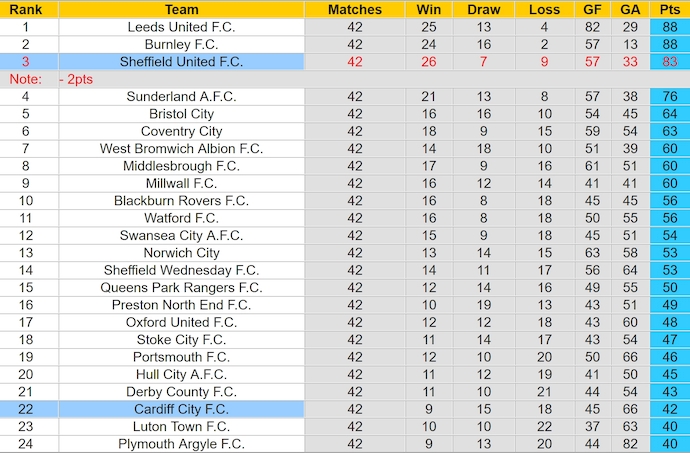Select West Bromwich Albion F.C.
The image size is (690, 453).
point(181,149)
